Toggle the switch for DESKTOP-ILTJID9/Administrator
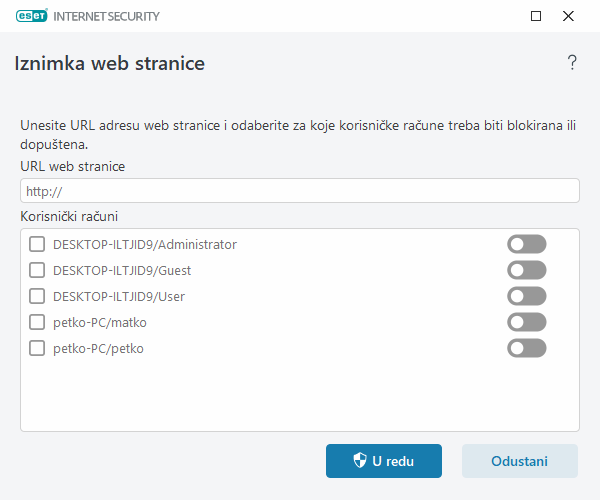The image size is (600, 500). tap(527, 244)
